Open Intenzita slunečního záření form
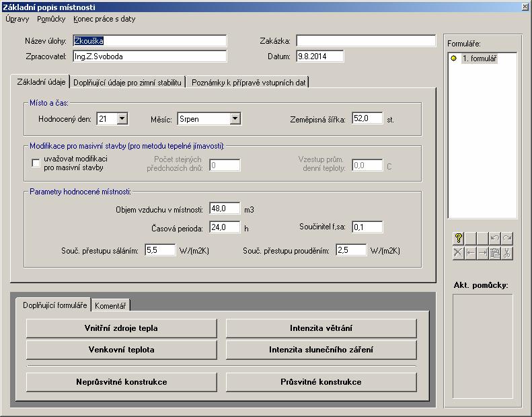 321,350
